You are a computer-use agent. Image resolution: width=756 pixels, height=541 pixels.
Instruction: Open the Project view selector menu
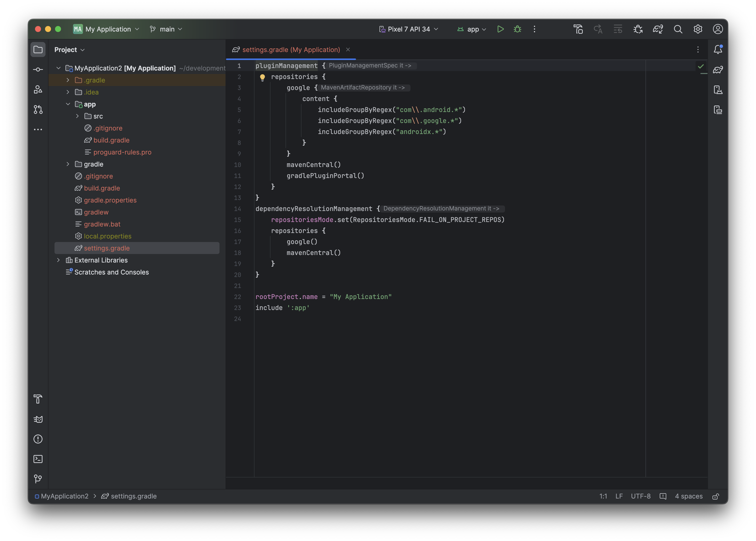(x=69, y=50)
